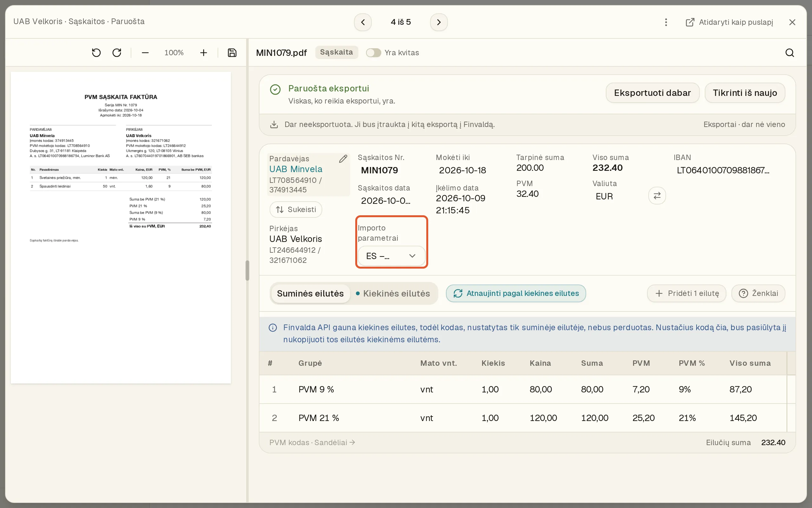Click Atidaryti kaip puslapį

click(729, 22)
